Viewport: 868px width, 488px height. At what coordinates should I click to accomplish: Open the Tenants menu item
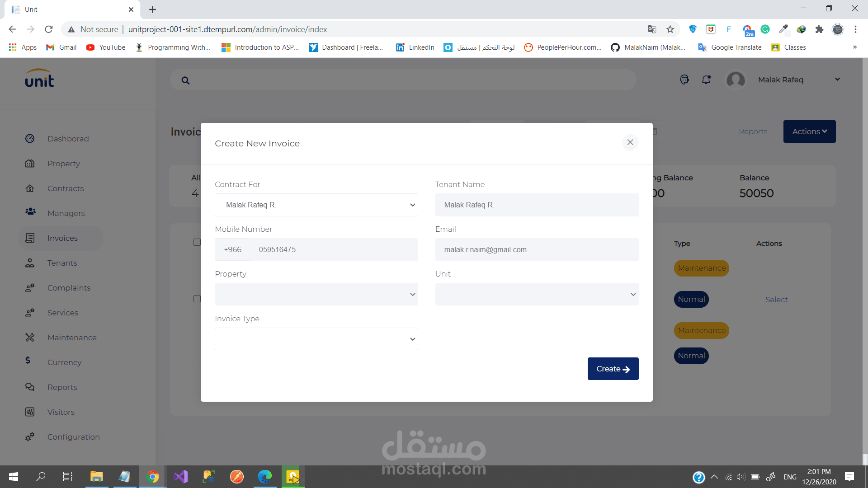click(62, 263)
